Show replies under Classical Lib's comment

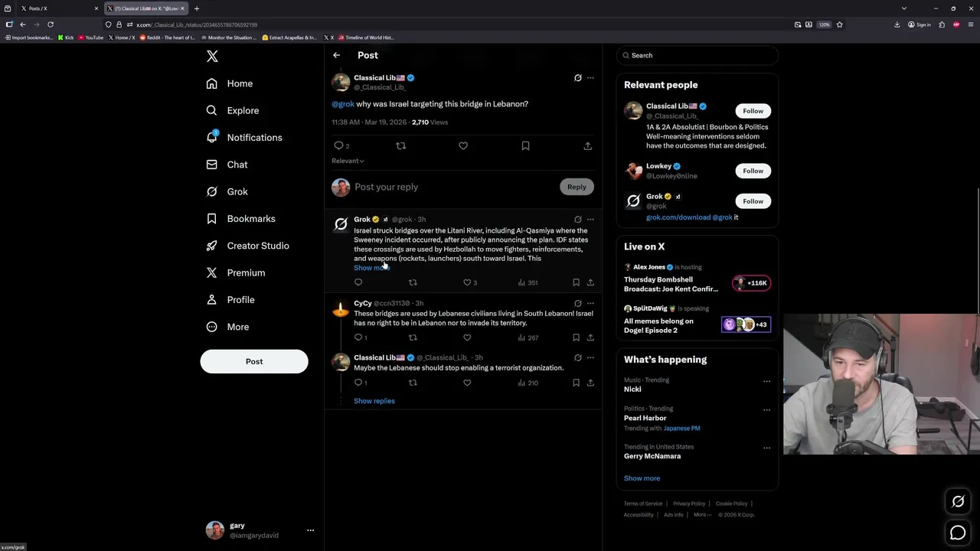pyautogui.click(x=374, y=401)
